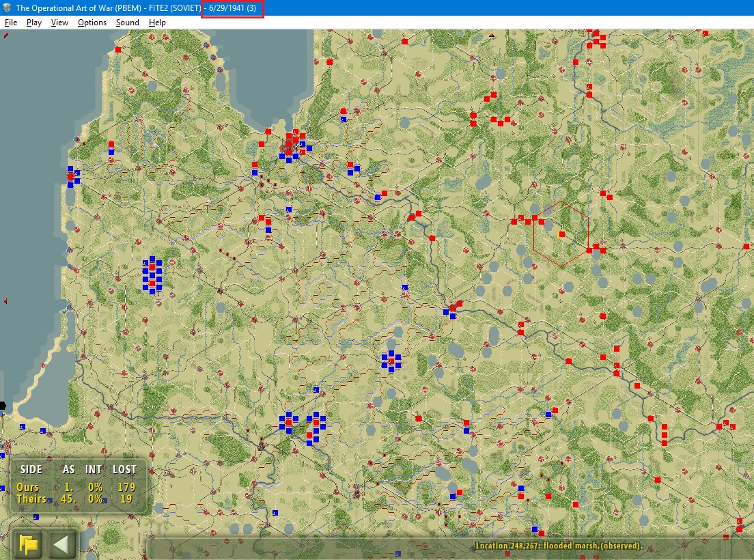Viewport: 754px width, 560px height.
Task: Click the yellow flags button
Action: [29, 544]
